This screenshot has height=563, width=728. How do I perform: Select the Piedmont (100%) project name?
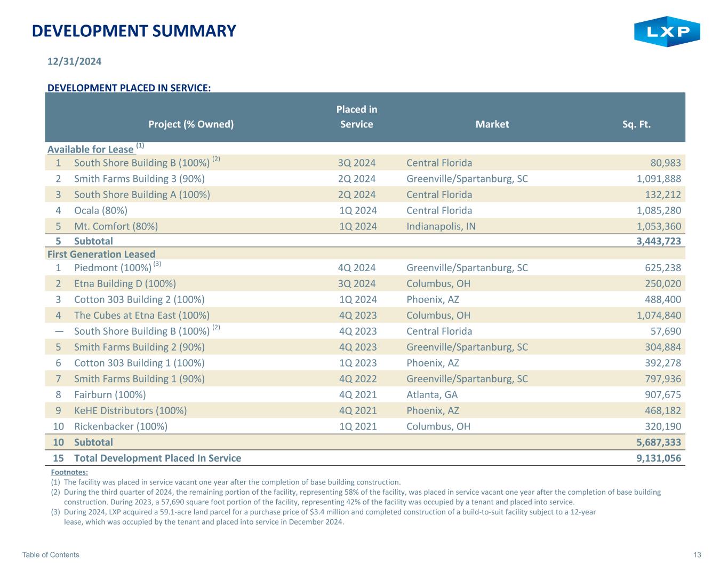tap(113, 268)
